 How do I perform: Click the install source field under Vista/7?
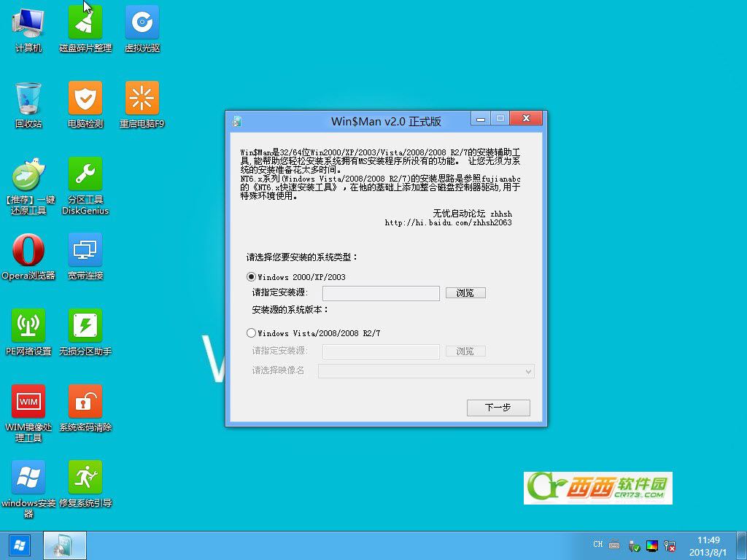[x=381, y=351]
